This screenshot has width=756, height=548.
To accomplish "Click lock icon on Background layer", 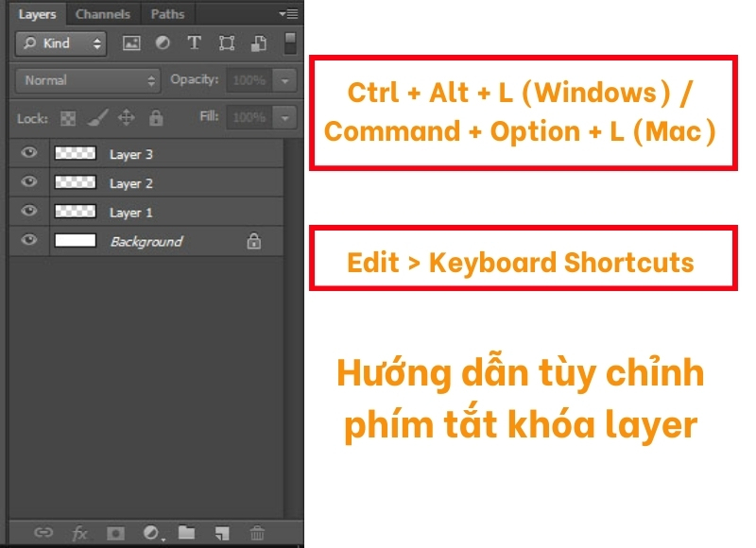I will [x=253, y=241].
